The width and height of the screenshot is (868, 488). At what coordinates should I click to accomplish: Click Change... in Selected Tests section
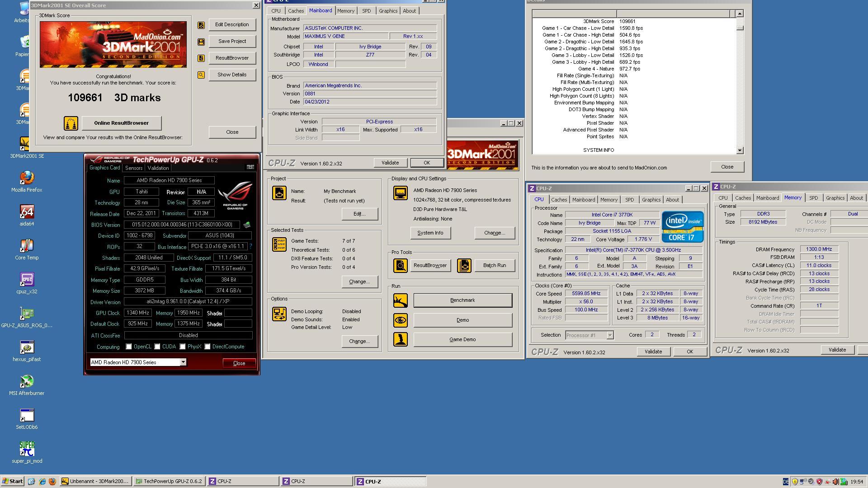click(359, 282)
